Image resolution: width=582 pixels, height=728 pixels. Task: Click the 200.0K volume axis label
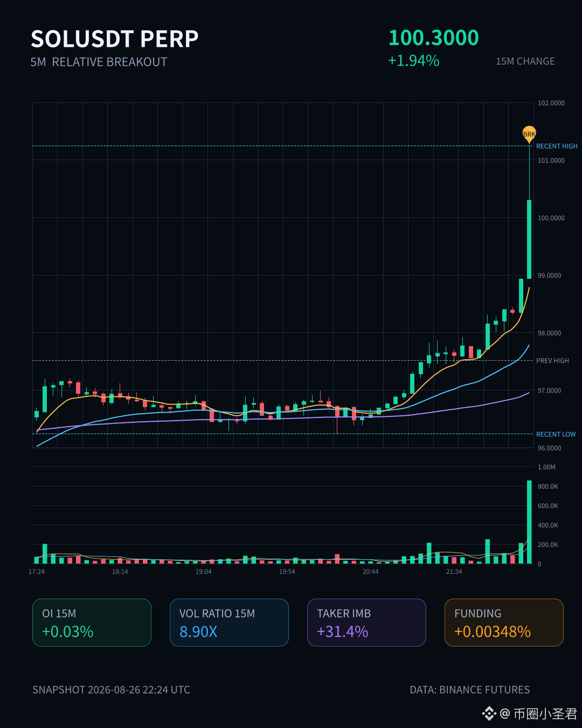[548, 545]
